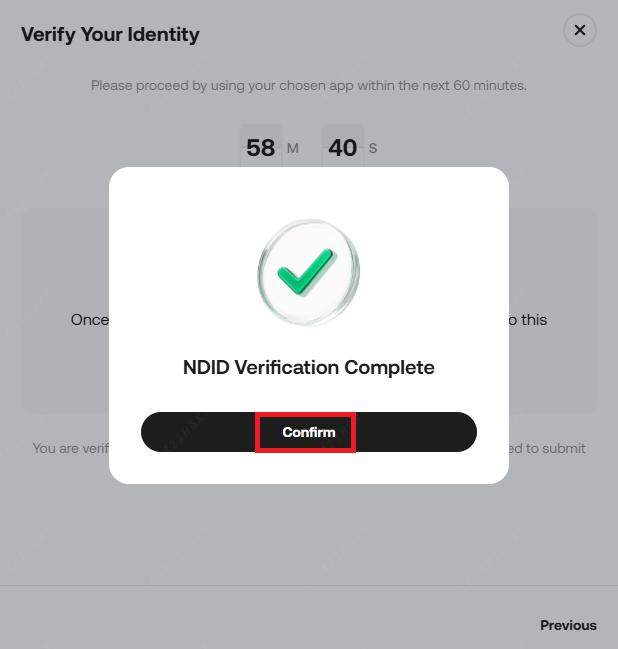Click the dimmed backdrop below the popup
Image resolution: width=618 pixels, height=649 pixels.
[x=309, y=530]
